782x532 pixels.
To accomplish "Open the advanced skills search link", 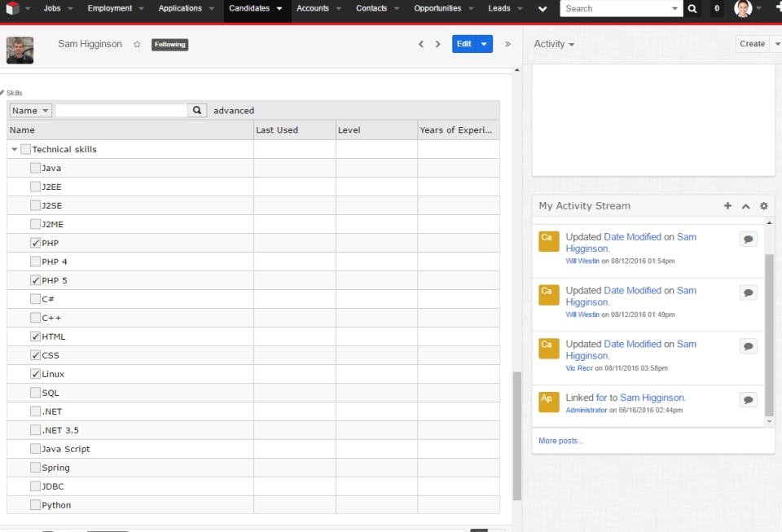I will (x=234, y=111).
